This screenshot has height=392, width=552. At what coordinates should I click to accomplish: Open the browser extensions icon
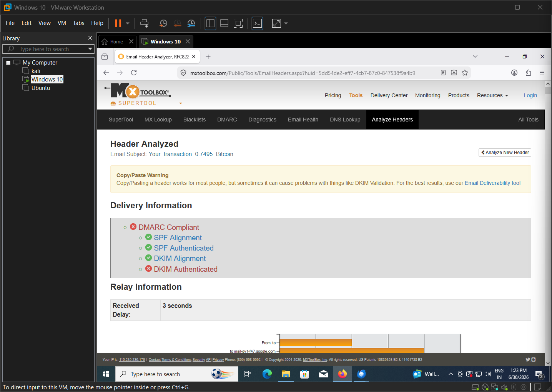click(x=528, y=73)
